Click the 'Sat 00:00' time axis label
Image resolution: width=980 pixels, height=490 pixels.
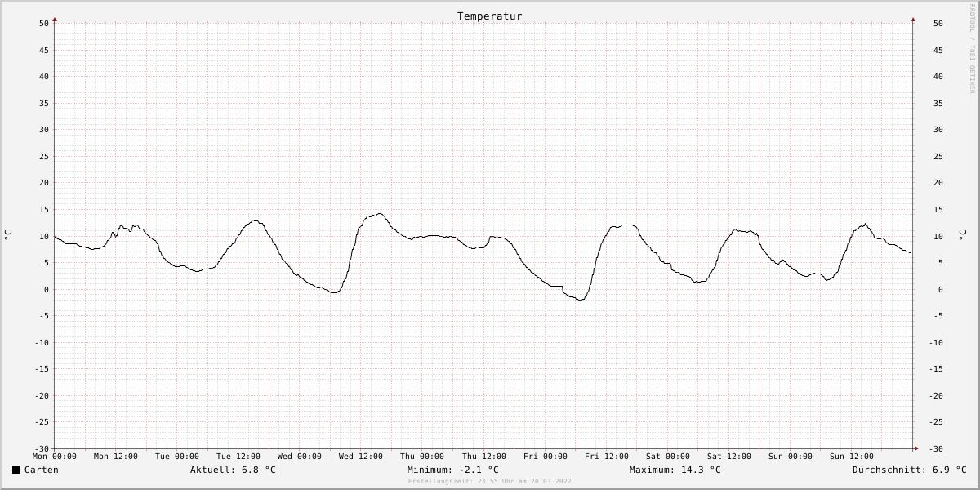[668, 457]
